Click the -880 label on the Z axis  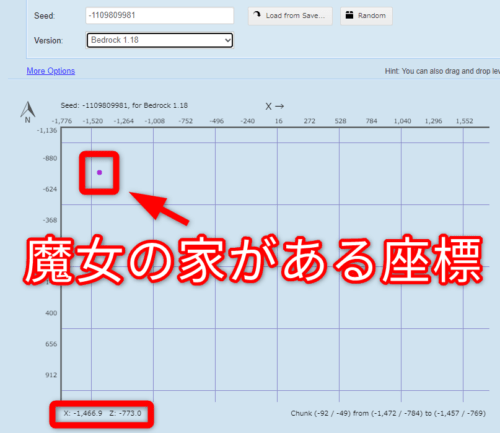pyautogui.click(x=50, y=158)
